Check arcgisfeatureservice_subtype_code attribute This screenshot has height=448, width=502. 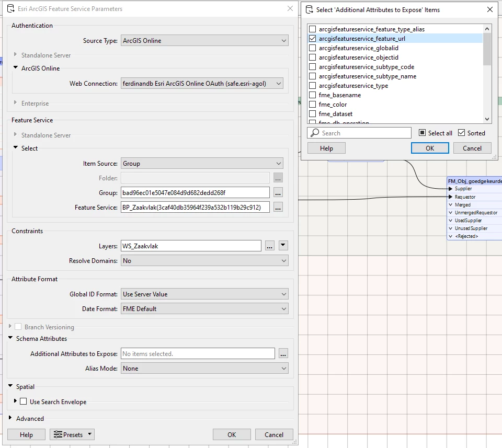(313, 67)
